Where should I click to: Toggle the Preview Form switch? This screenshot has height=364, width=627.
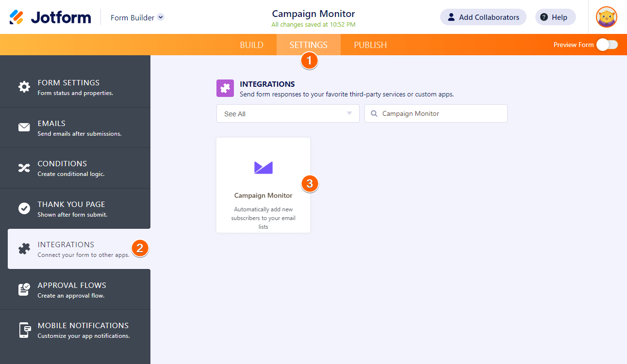click(x=607, y=45)
